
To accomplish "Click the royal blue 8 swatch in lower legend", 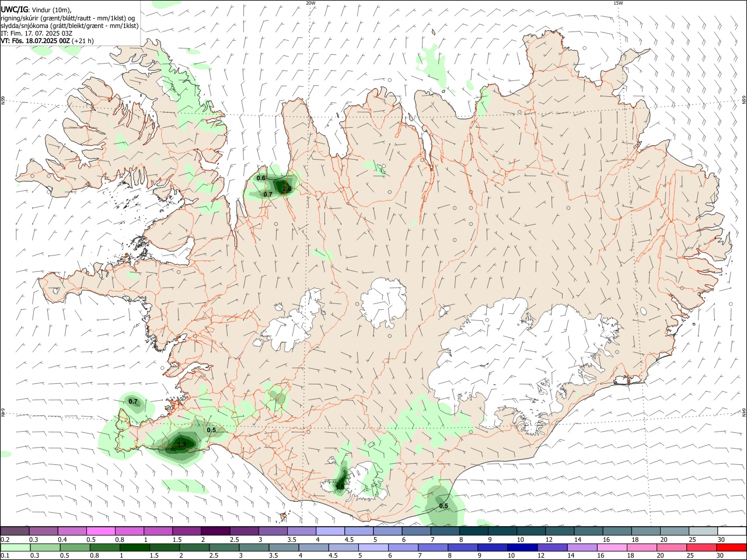I will [462, 548].
